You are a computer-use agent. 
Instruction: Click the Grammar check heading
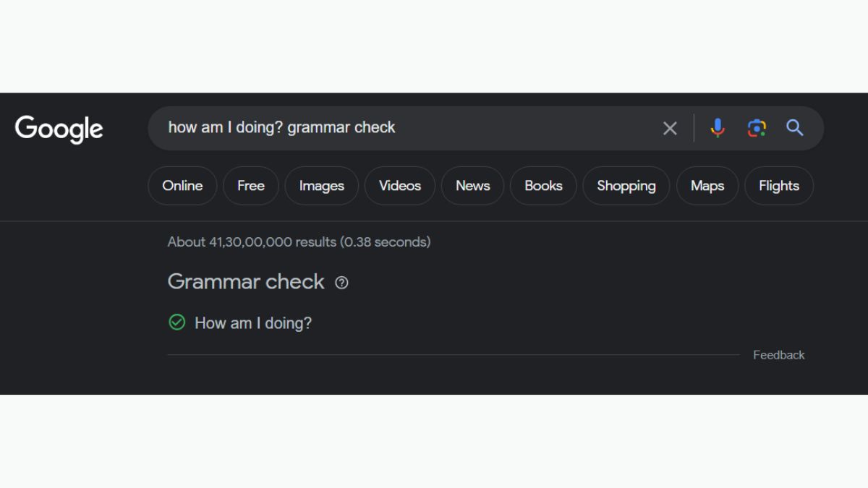[246, 282]
